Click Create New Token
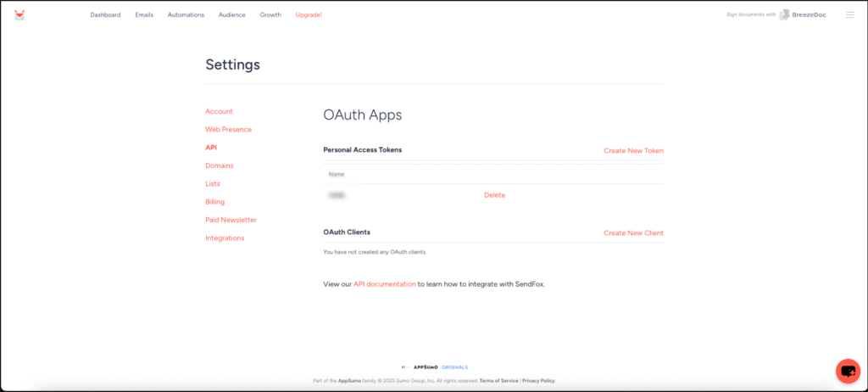The width and height of the screenshot is (868, 392). [633, 150]
